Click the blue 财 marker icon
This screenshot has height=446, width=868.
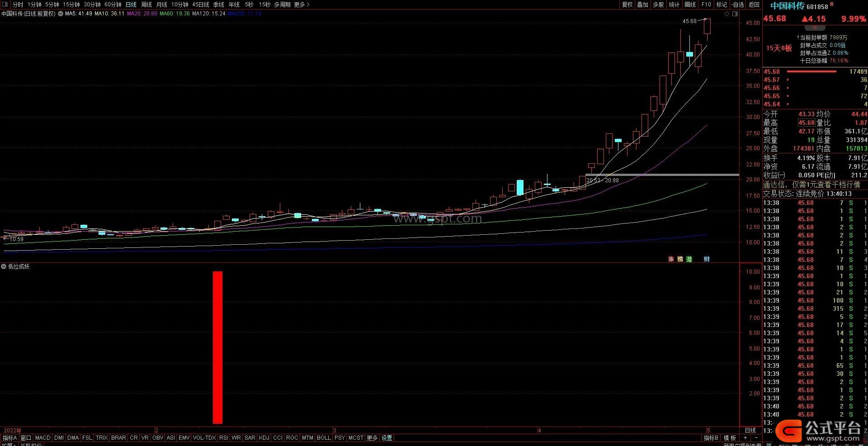coord(707,259)
